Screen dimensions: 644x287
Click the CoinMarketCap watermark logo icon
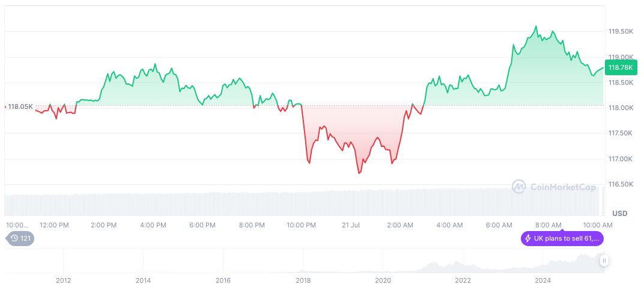coord(519,187)
